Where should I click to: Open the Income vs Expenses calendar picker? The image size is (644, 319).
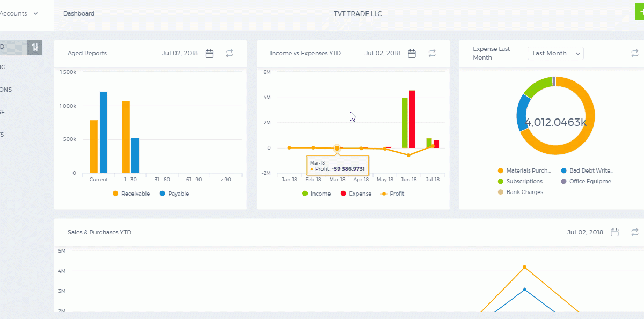(412, 54)
